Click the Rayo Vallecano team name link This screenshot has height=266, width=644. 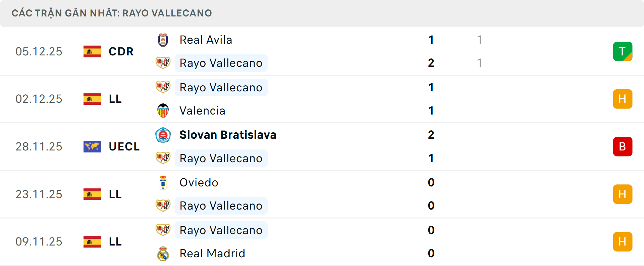tap(221, 63)
